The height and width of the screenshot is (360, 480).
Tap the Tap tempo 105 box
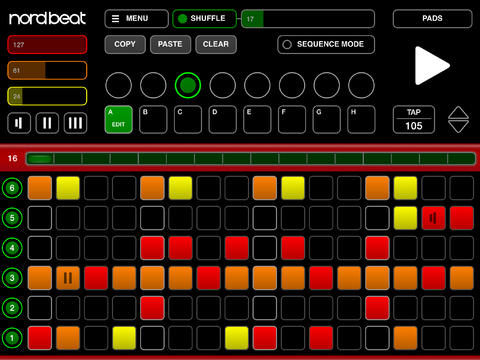(414, 120)
